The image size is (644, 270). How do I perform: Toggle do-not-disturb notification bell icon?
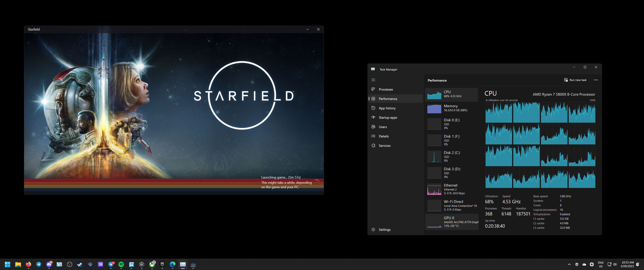coord(637,264)
